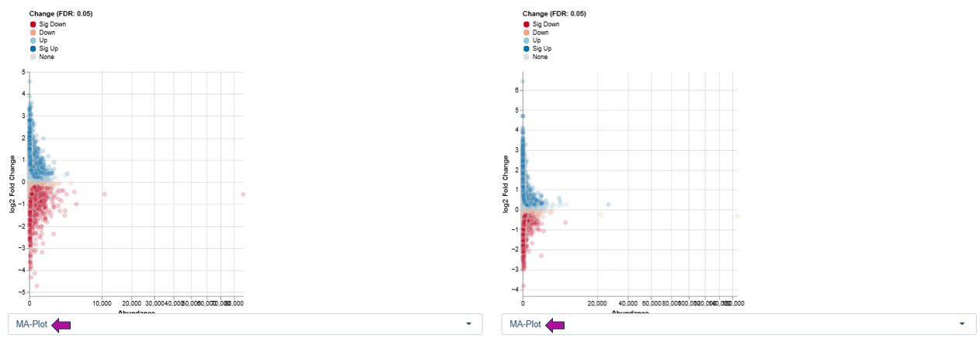980x339 pixels.
Task: Click the purple arrow beside right MA-Plot label
Action: pyautogui.click(x=555, y=324)
